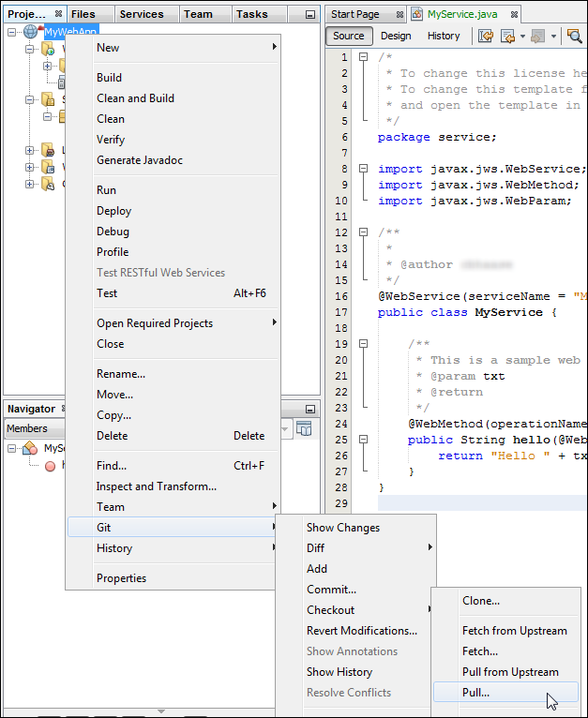Switch to the Services tab

146,14
